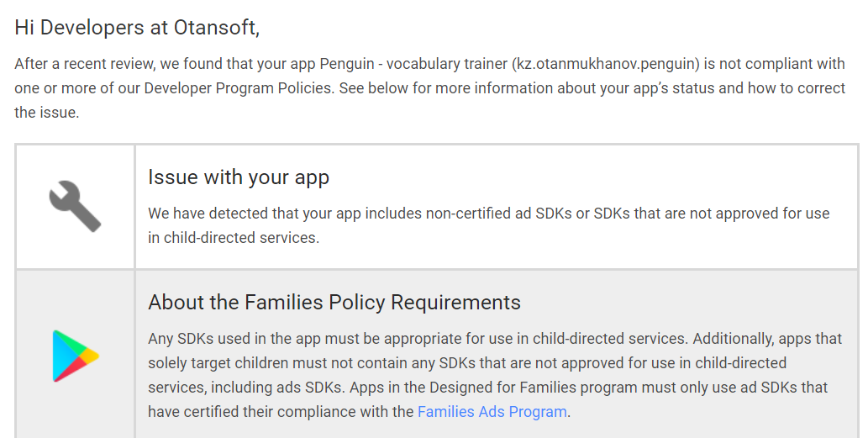The image size is (868, 438).
Task: Click the package name kz.otanmukhanov.penguin
Action: pos(606,64)
